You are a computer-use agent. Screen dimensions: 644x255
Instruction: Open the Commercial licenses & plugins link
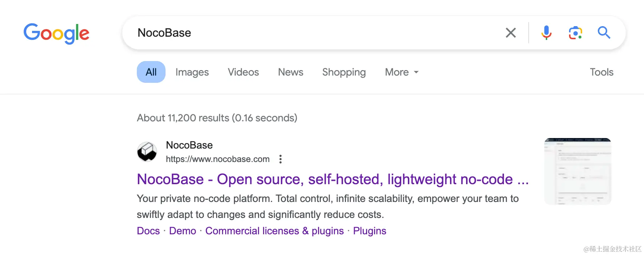274,231
